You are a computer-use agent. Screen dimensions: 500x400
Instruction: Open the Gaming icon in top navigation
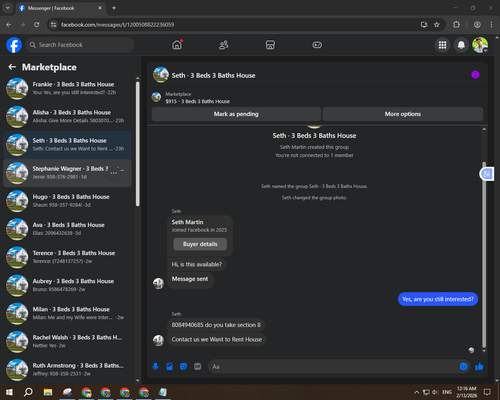coord(317,45)
